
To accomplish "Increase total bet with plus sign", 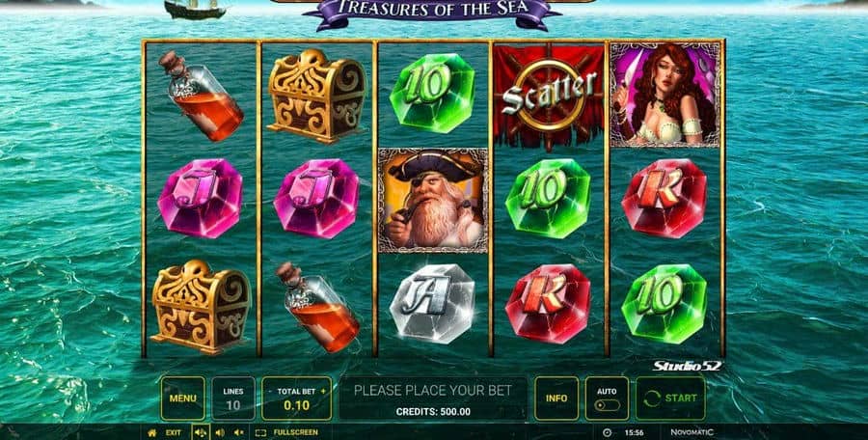I will (323, 391).
